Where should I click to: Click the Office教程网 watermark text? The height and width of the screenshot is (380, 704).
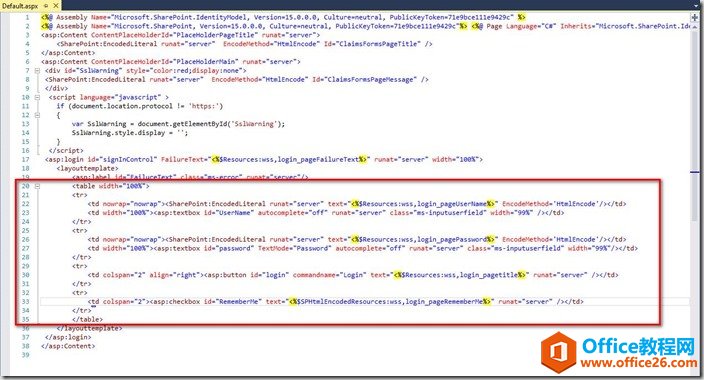tap(638, 346)
